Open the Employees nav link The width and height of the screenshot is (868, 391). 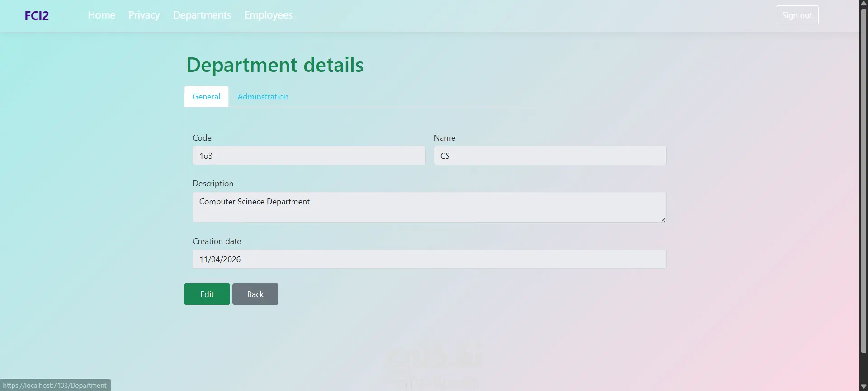coord(269,15)
